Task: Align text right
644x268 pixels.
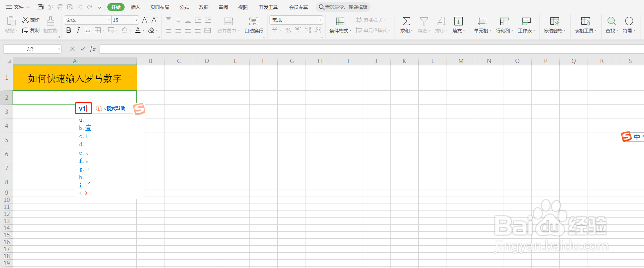Action: click(x=188, y=30)
